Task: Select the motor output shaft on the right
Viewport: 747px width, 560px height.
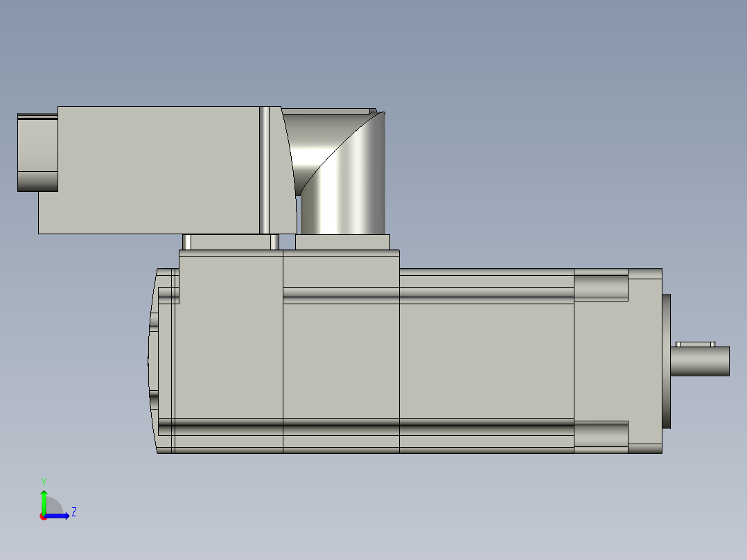Action: coord(698,360)
